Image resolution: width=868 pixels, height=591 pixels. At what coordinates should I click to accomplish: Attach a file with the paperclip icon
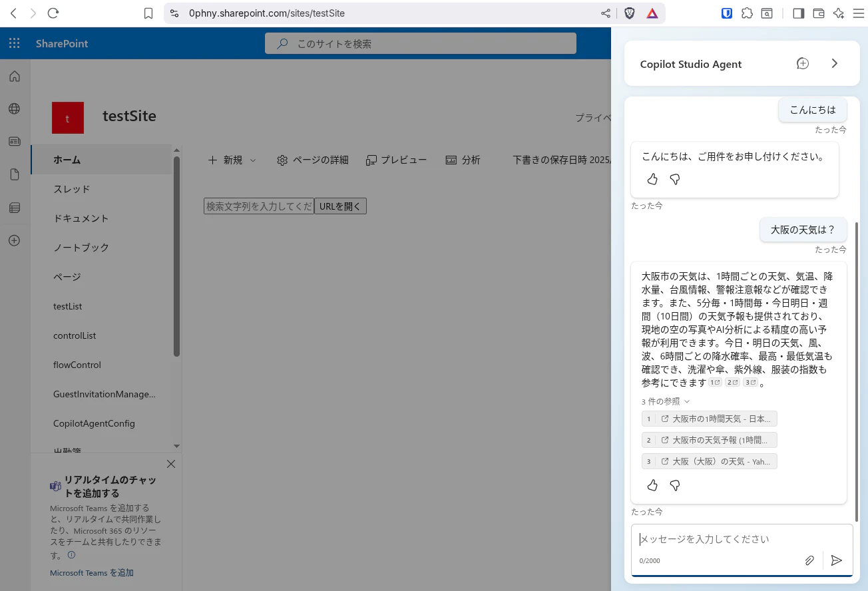[809, 560]
